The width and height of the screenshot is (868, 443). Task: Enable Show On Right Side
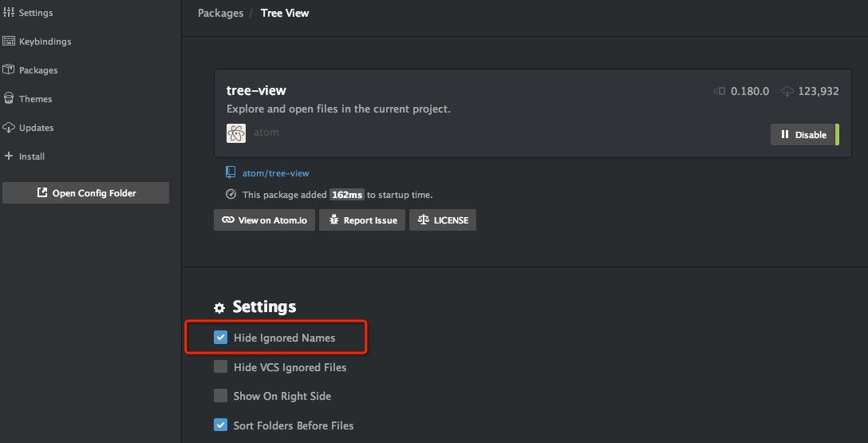(x=220, y=396)
